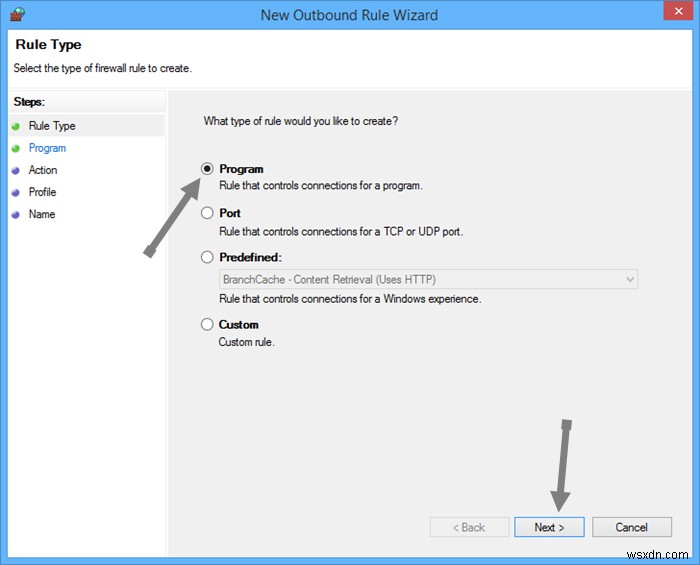
Task: Click the firewall wizard title bar icon
Action: pyautogui.click(x=17, y=14)
